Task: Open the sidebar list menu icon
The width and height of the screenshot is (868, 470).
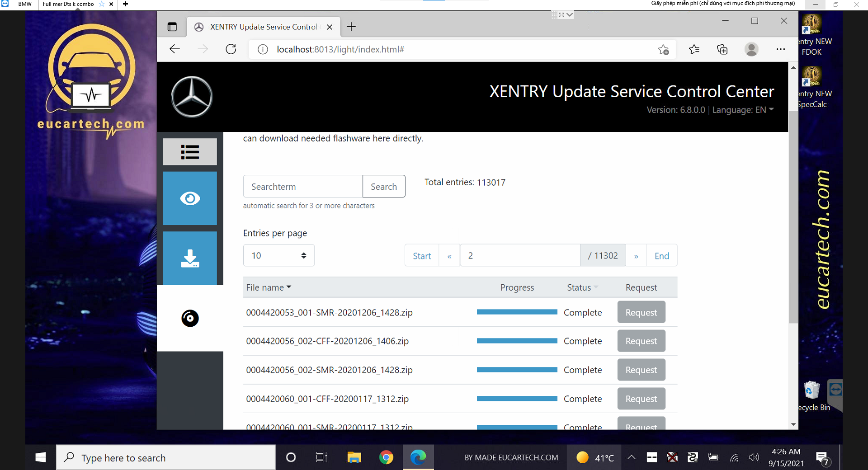Action: (190, 152)
